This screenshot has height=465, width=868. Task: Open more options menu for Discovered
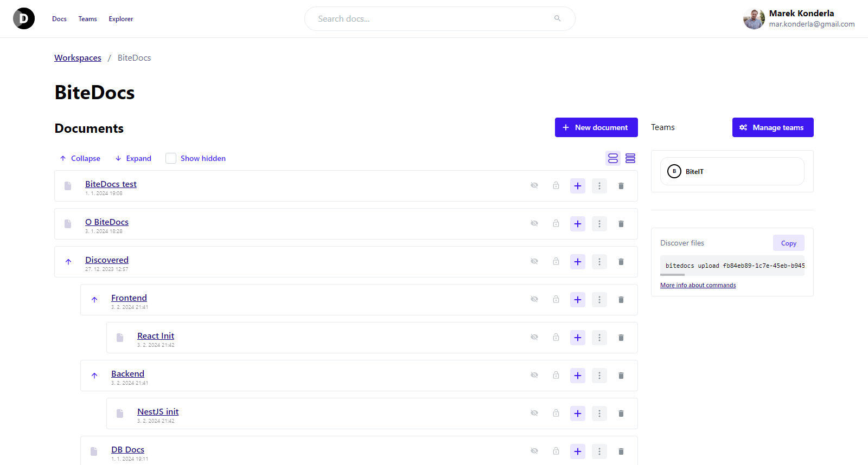click(x=599, y=262)
